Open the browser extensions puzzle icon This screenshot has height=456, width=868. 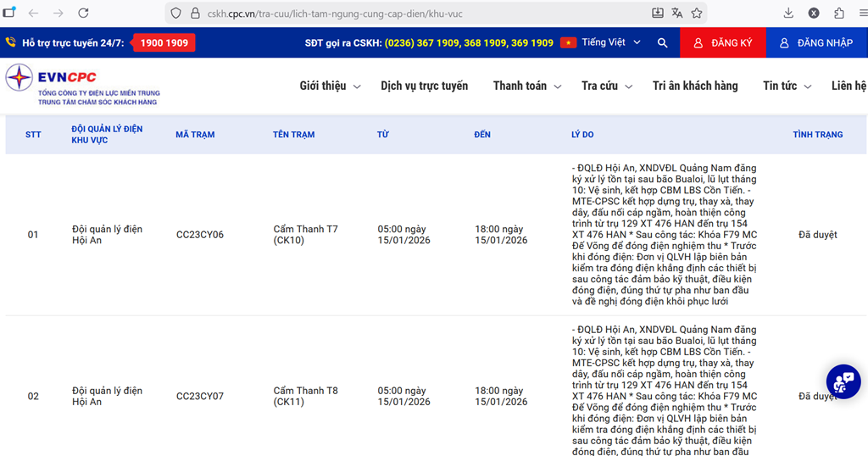point(839,14)
